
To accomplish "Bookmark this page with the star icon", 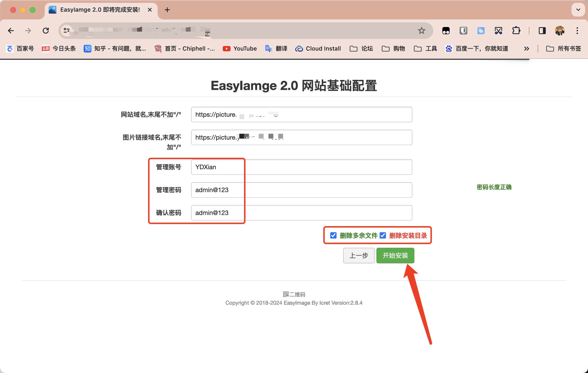I will click(421, 31).
